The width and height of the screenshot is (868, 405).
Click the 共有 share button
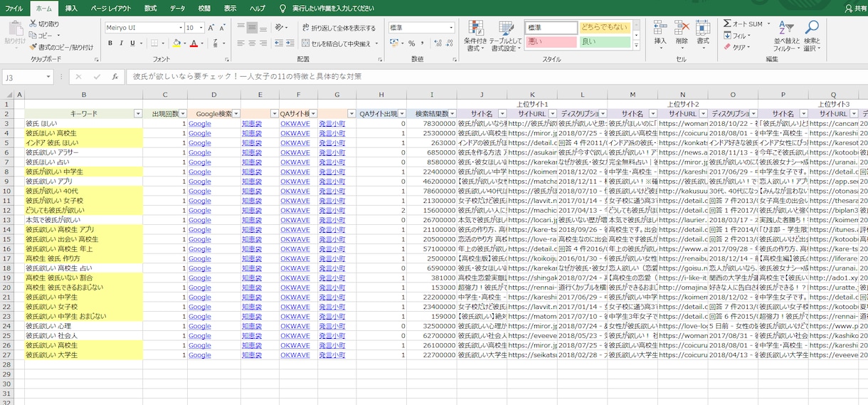click(x=854, y=8)
